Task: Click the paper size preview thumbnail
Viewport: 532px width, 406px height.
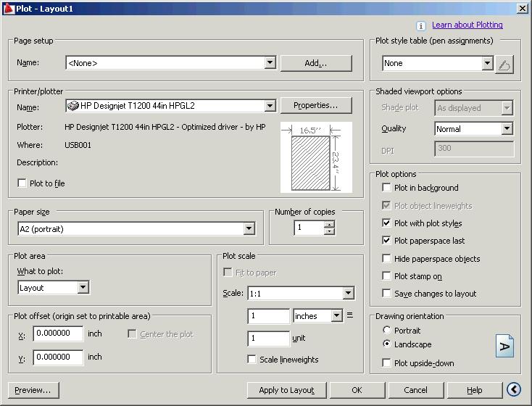Action: click(x=316, y=157)
